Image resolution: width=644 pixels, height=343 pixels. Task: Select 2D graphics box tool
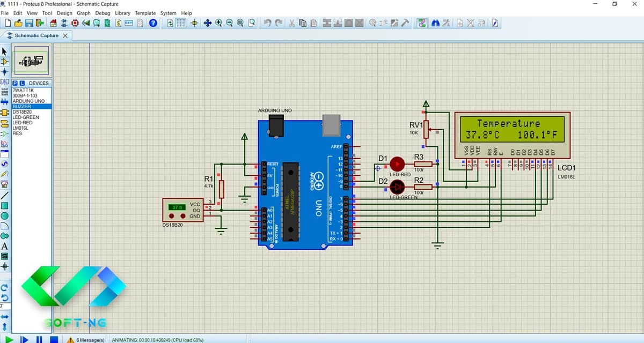tap(4, 205)
